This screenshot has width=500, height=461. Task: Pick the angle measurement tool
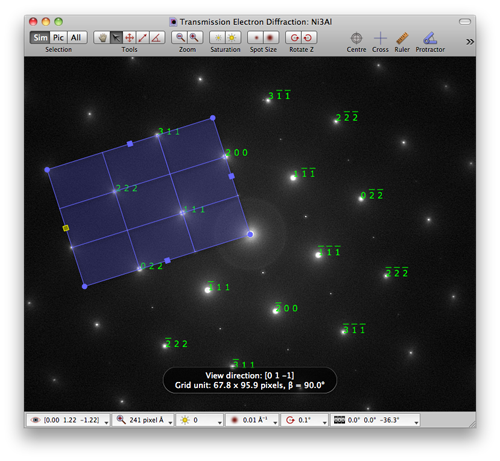pos(157,38)
